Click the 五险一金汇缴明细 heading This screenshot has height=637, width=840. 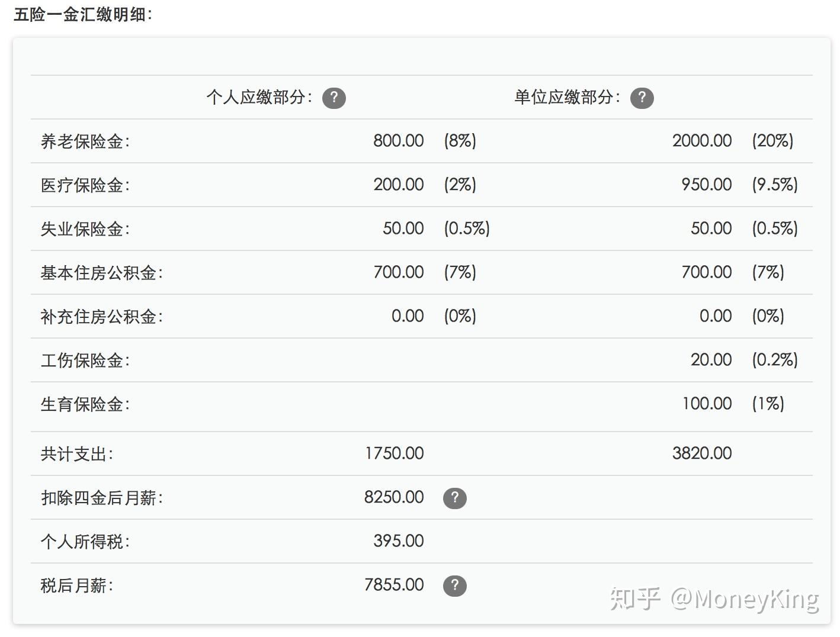83,14
